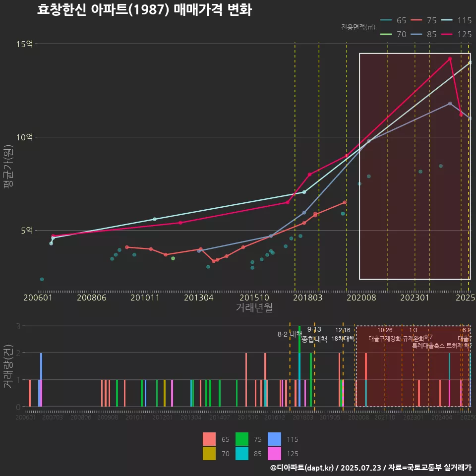Viewport: 476px width, 476px height.
Task: Click the 201803 tick on price chart
Action: click(308, 297)
